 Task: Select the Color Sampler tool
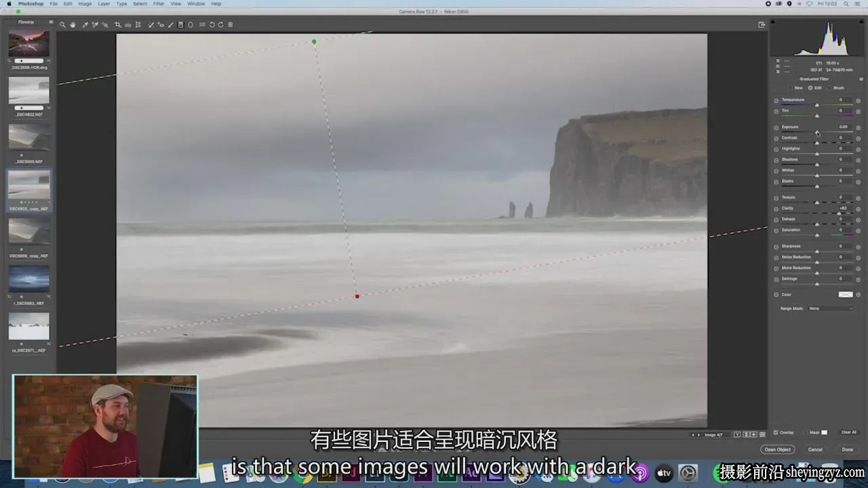click(x=95, y=25)
